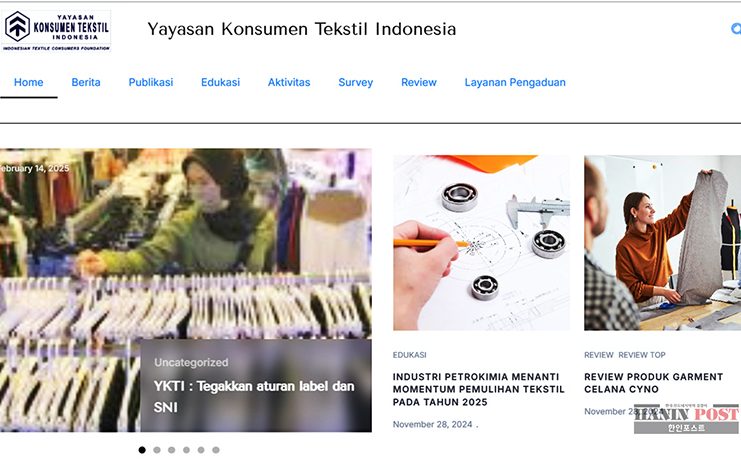Select the second carousel dot indicator
The image size is (741, 471).
coord(157,450)
